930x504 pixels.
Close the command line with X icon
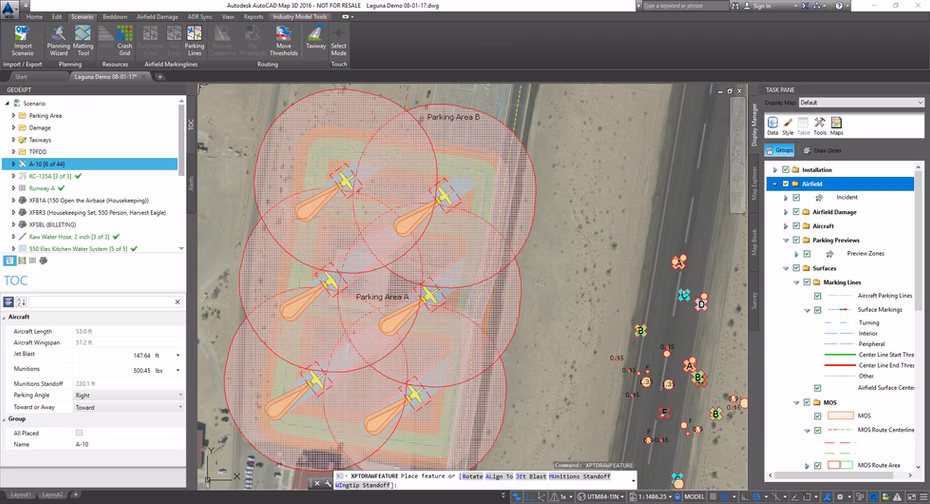click(317, 484)
